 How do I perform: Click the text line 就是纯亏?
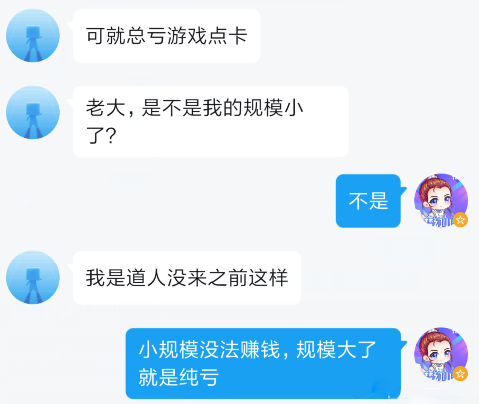point(178,377)
